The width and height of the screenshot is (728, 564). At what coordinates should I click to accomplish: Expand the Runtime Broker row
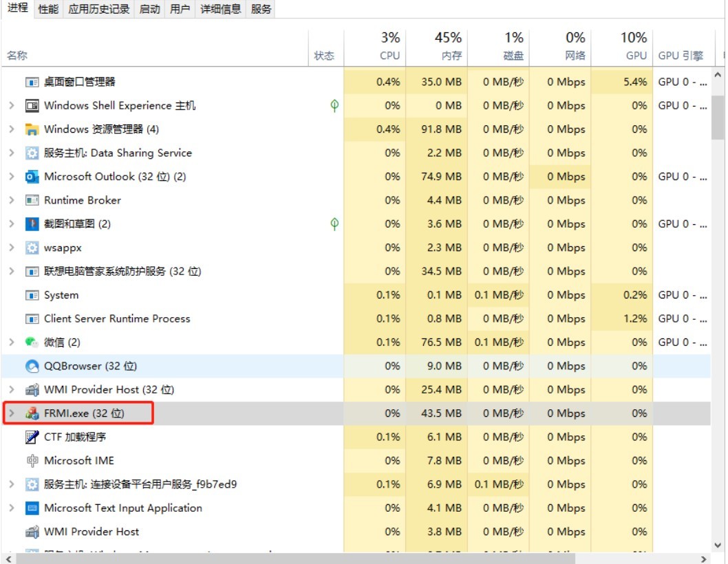pos(12,201)
